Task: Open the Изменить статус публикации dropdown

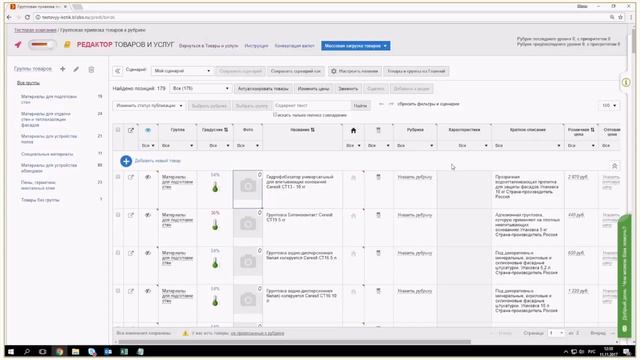Action: tap(149, 106)
